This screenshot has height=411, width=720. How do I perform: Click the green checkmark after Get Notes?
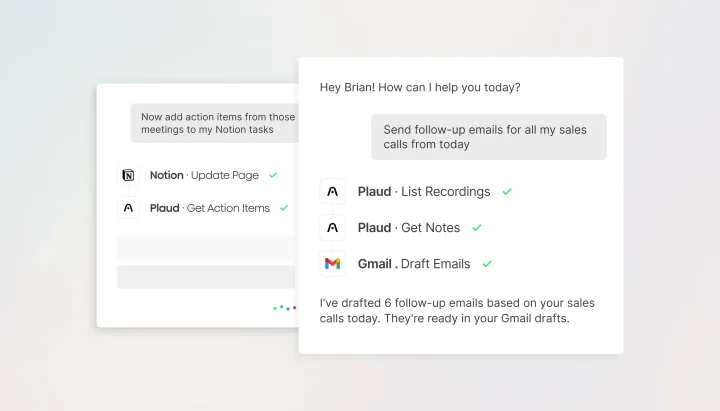(x=477, y=228)
